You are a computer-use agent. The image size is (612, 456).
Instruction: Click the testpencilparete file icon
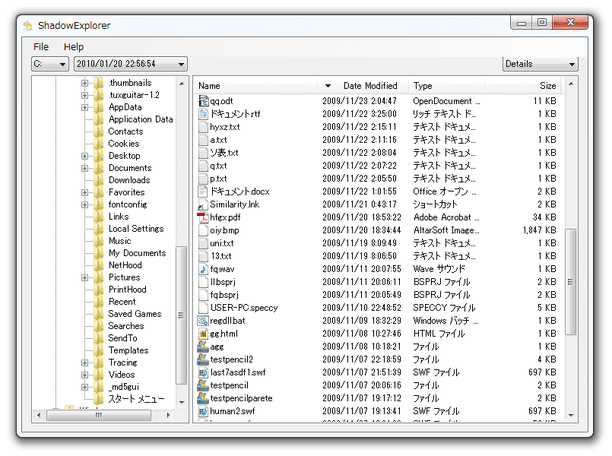203,398
